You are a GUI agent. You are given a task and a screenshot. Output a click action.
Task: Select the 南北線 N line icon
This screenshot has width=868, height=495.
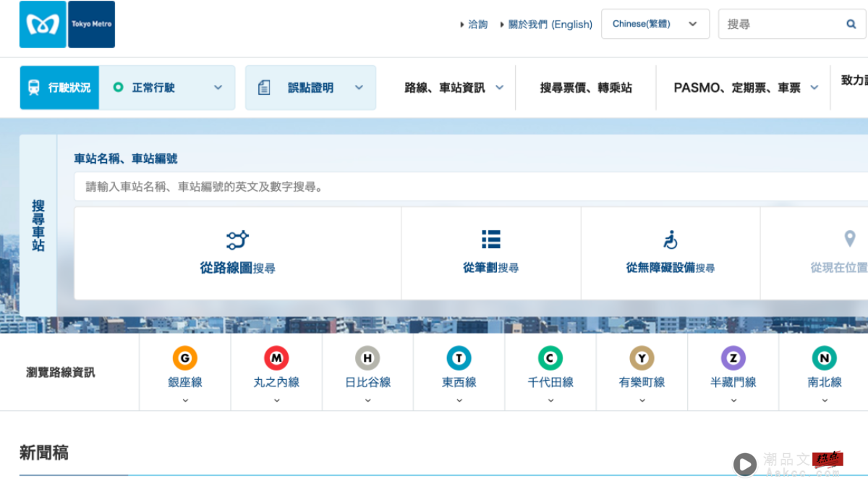[824, 357]
